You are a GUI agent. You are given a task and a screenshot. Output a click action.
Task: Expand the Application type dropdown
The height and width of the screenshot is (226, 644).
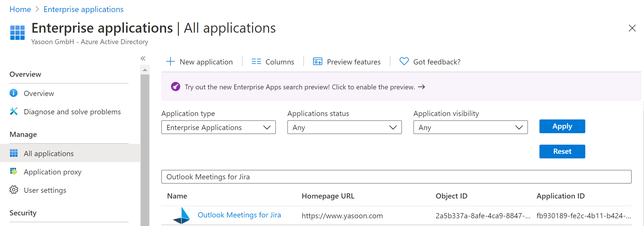click(x=218, y=127)
